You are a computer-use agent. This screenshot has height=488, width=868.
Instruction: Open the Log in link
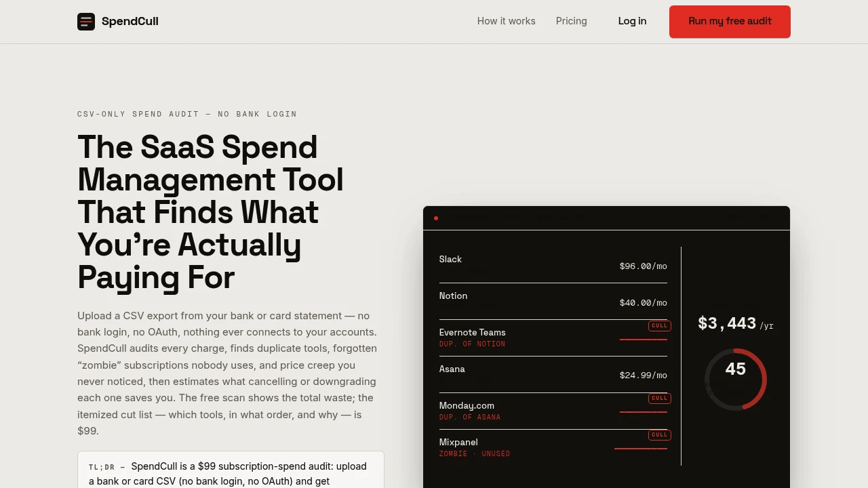[x=632, y=21]
